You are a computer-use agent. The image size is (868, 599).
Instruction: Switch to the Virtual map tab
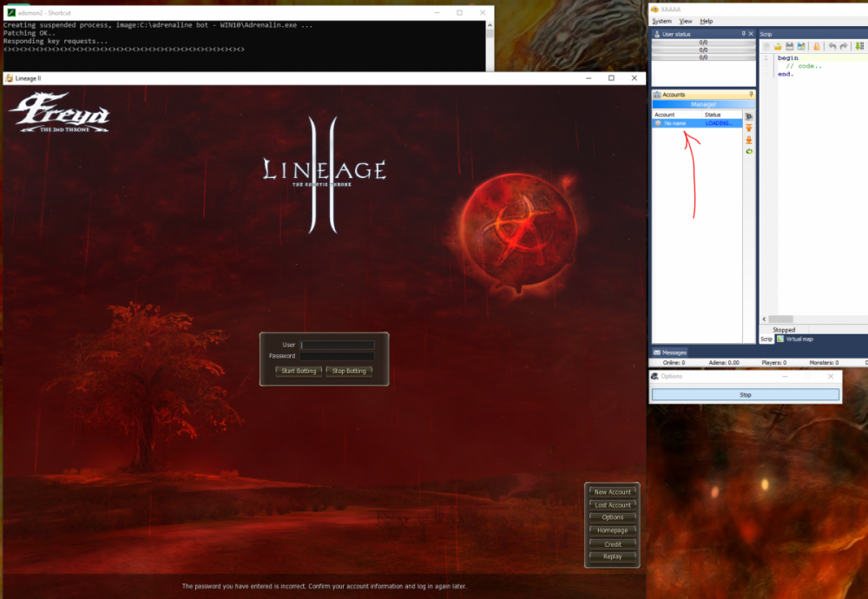click(799, 339)
